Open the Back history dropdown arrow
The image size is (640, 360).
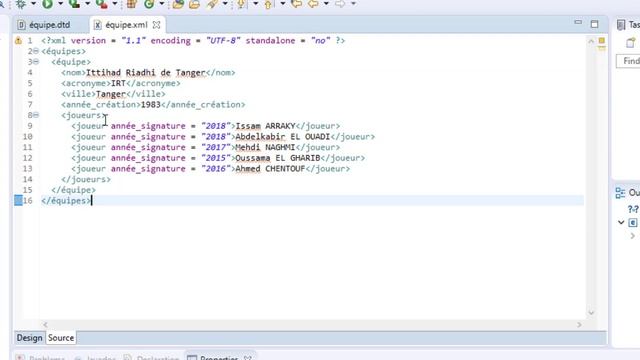(326, 4)
